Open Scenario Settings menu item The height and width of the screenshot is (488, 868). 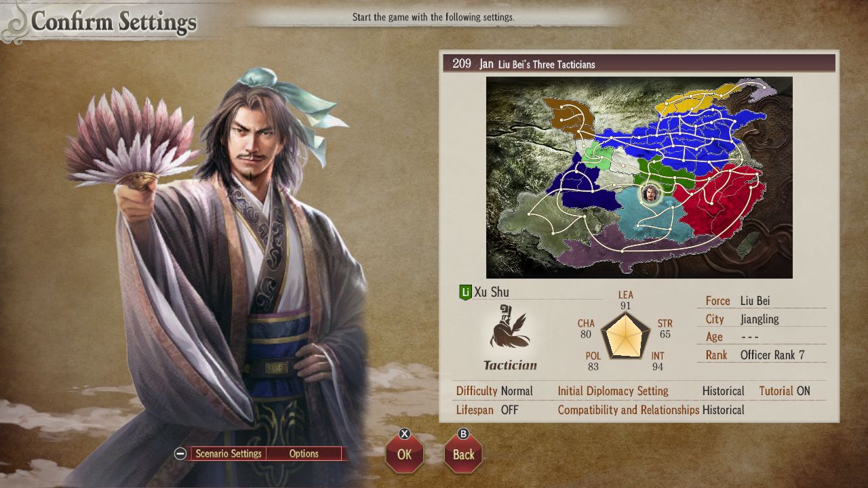click(229, 454)
